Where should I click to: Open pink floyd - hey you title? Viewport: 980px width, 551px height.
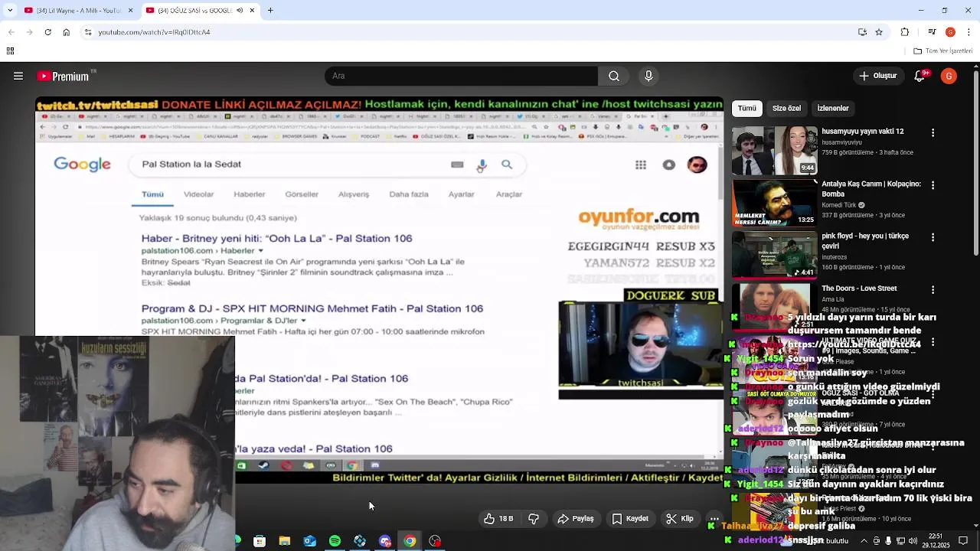pyautogui.click(x=865, y=241)
